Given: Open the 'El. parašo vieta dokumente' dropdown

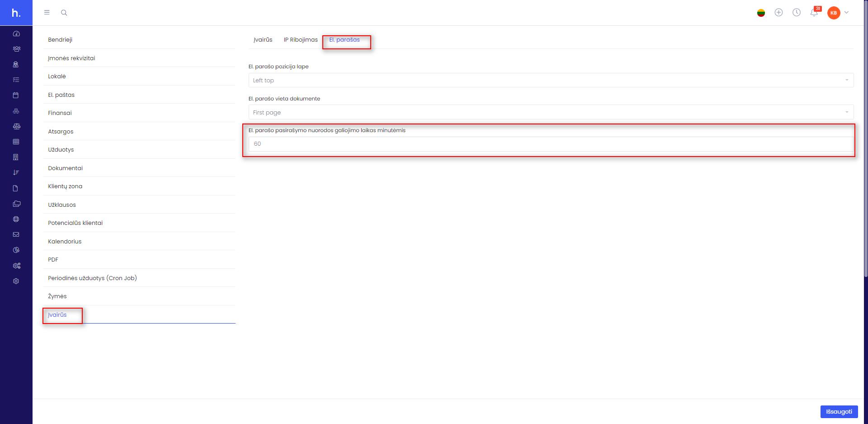Looking at the screenshot, I should [551, 112].
